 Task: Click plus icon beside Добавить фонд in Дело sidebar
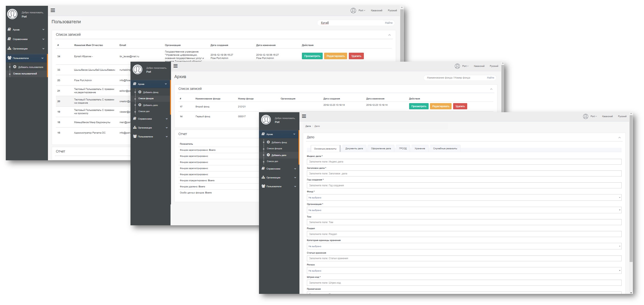268,142
